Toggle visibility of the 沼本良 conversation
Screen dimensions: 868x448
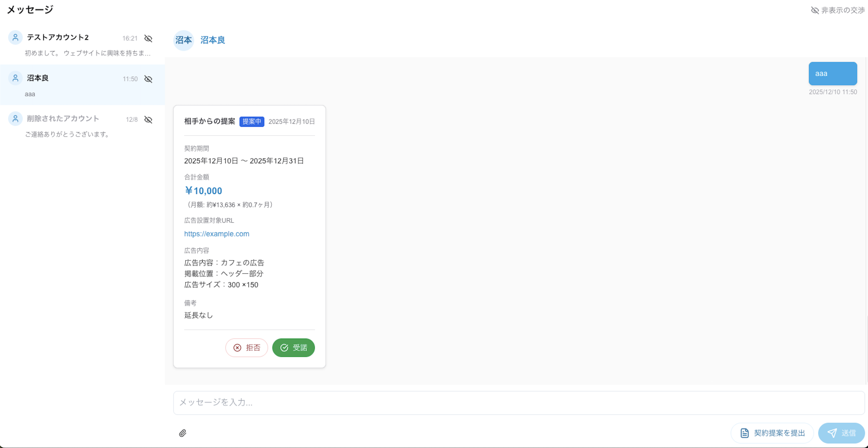tap(148, 79)
